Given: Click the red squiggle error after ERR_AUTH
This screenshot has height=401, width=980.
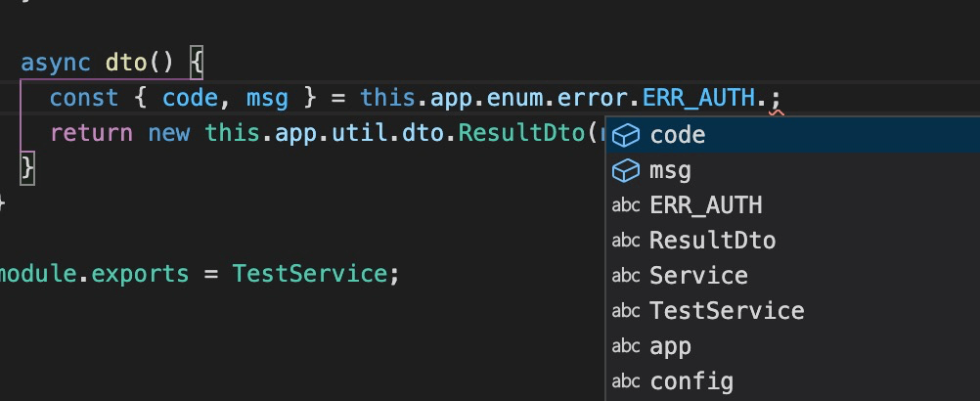Looking at the screenshot, I should coord(777,113).
